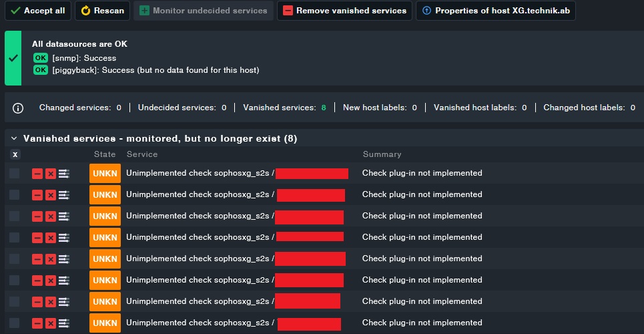
Task: Click the red minus icon in seventh service row
Action: point(37,302)
